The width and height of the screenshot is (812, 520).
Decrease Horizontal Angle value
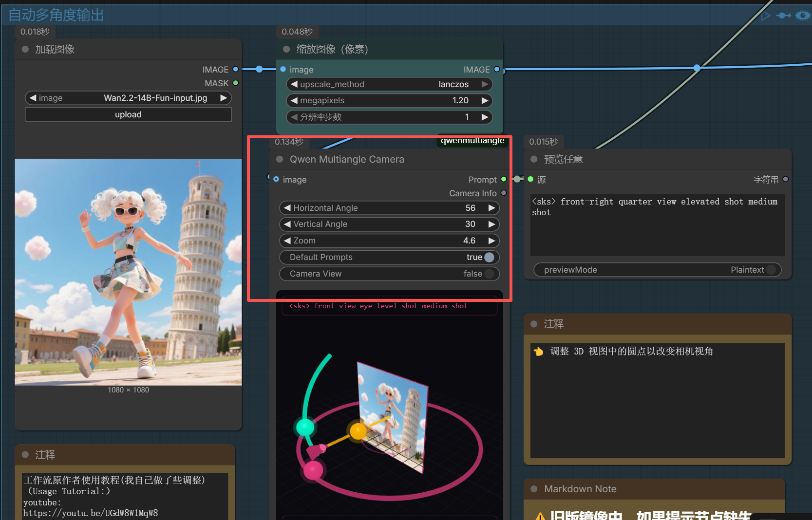287,208
